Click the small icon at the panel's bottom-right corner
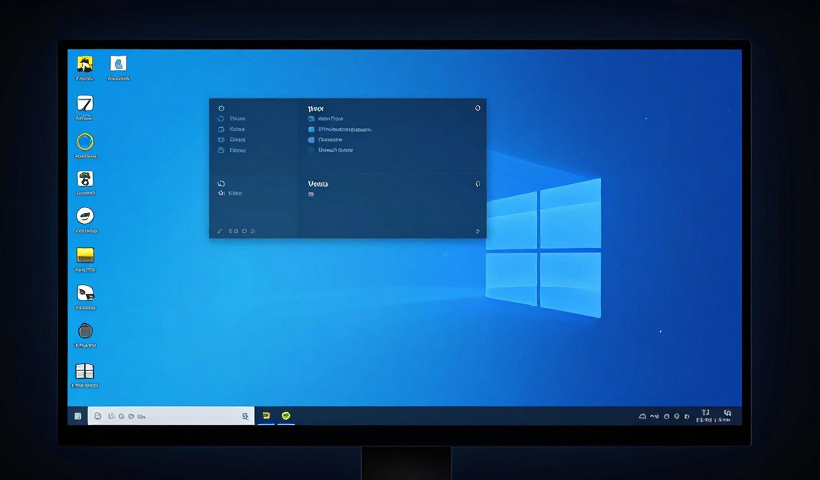The width and height of the screenshot is (820, 480). [x=477, y=231]
